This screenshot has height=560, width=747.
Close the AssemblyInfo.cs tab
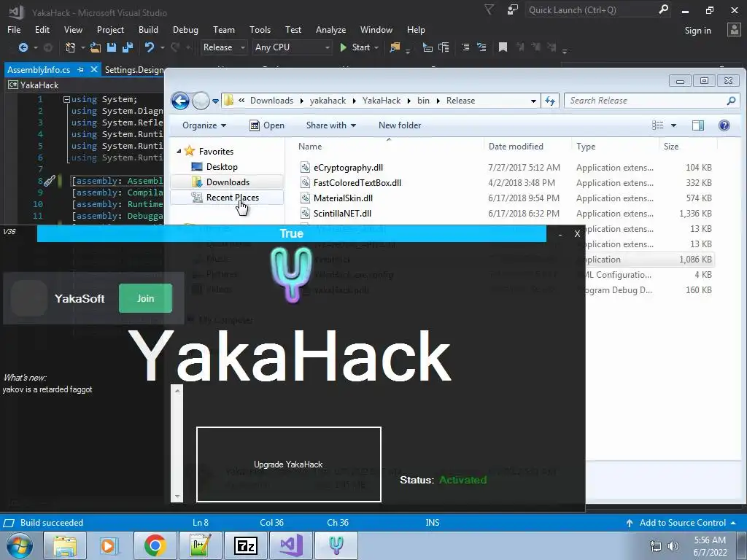pos(94,69)
